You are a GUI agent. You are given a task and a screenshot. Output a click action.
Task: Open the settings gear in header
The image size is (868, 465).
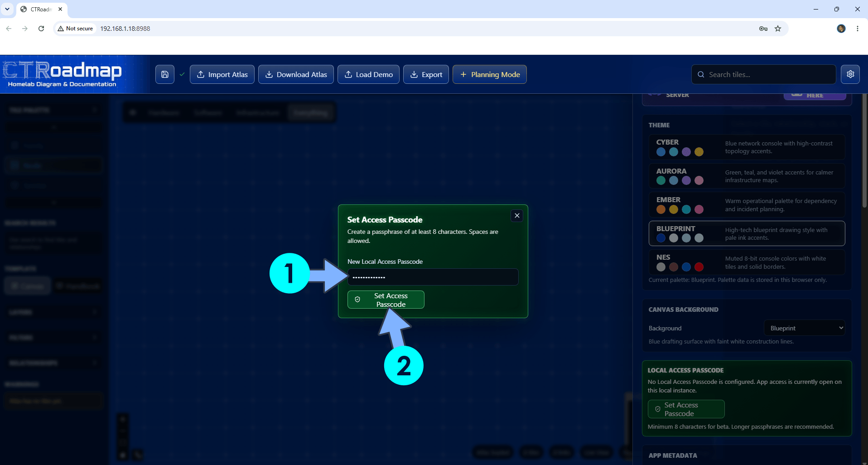pos(850,74)
